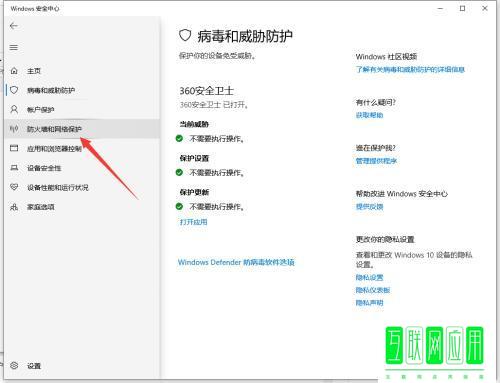Close the Windows 安全中心 window
This screenshot has width=500, height=383.
pos(485,8)
